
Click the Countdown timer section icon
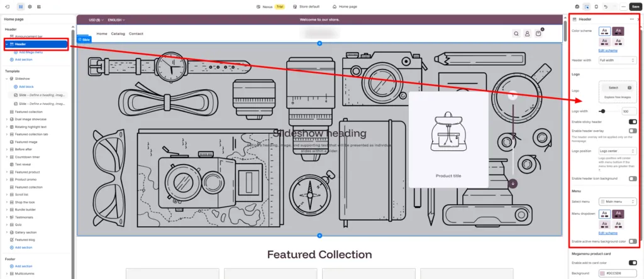[11, 156]
